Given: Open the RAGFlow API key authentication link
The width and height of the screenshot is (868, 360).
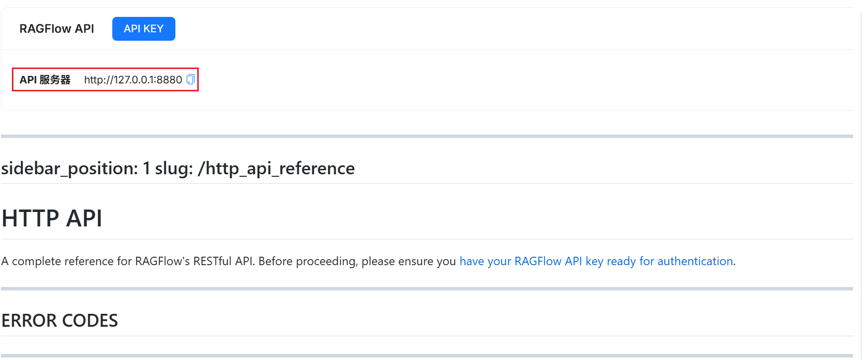Looking at the screenshot, I should (596, 261).
